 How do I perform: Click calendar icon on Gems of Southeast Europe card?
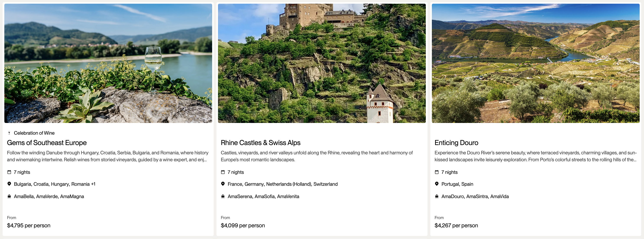tap(9, 172)
